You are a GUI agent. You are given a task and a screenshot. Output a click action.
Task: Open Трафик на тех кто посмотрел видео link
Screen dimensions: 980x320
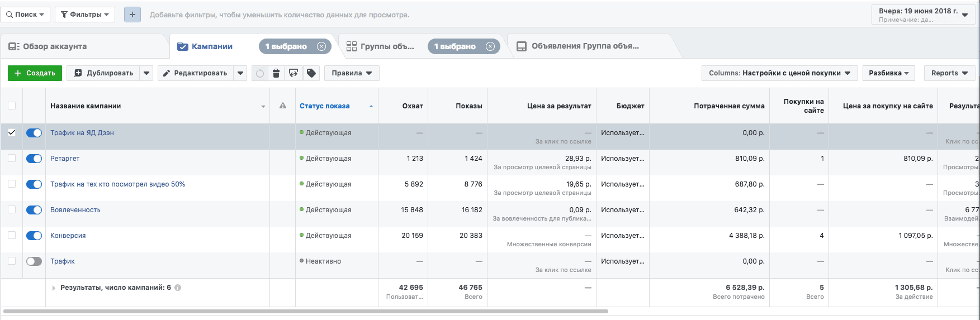[x=117, y=184]
